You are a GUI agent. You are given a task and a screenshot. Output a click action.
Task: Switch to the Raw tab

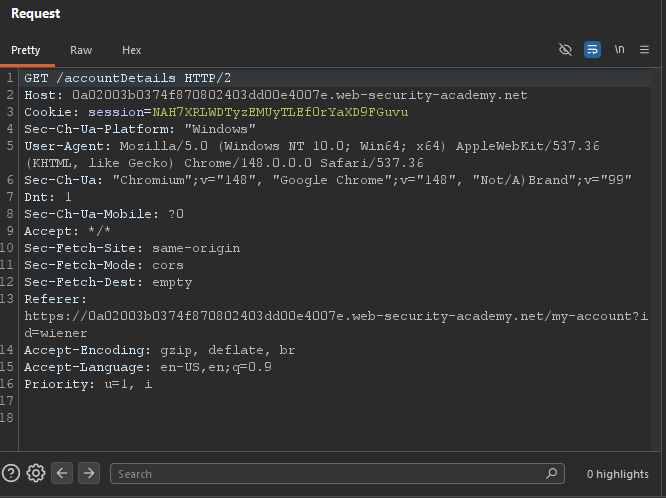(x=81, y=50)
